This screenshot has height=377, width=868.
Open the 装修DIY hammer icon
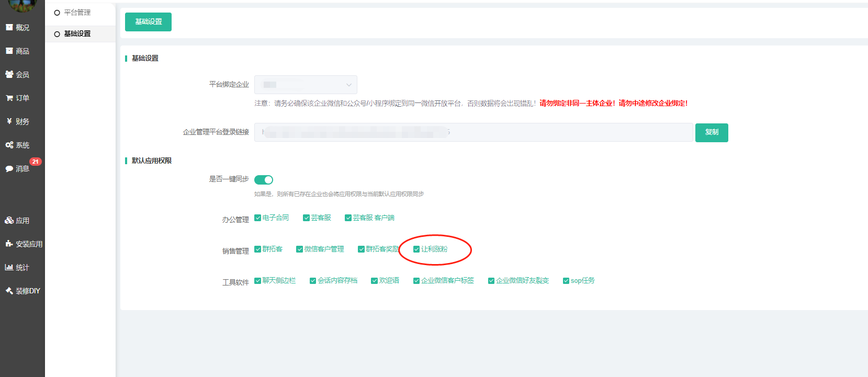[9, 291]
